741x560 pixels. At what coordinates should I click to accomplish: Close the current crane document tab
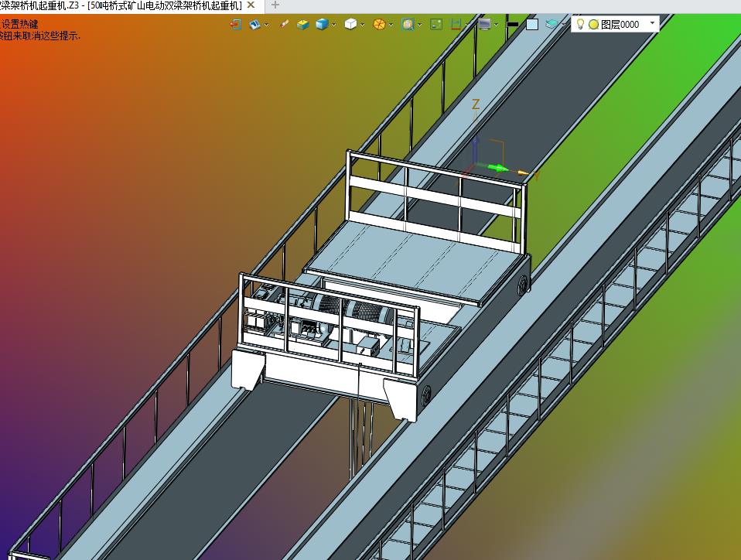click(x=251, y=5)
